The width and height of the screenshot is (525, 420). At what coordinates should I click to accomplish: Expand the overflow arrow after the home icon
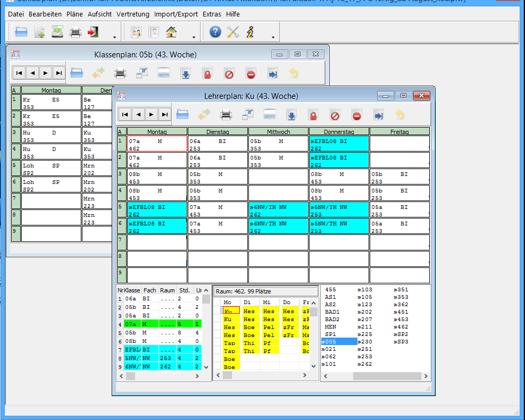194,37
